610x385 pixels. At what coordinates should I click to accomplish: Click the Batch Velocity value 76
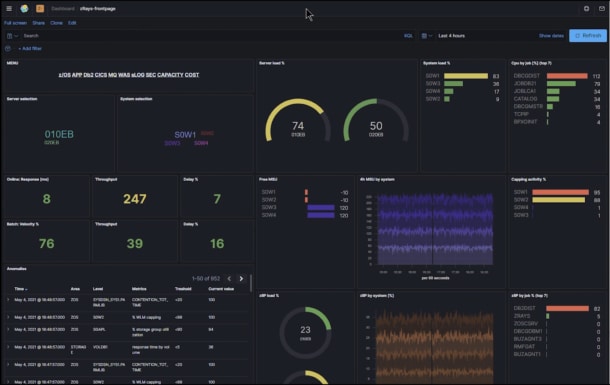coord(47,243)
